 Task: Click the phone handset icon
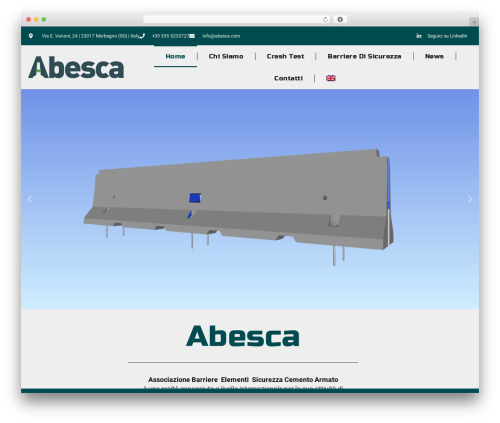click(x=142, y=36)
